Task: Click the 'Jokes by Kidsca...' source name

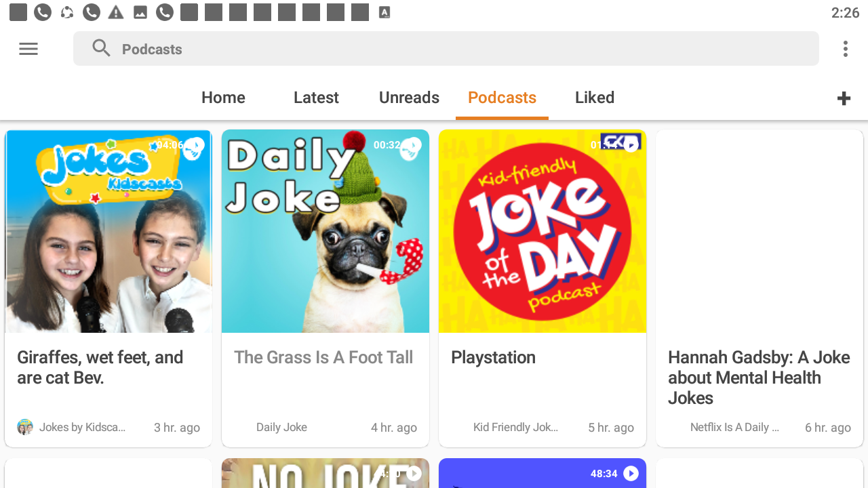Action: (x=82, y=427)
